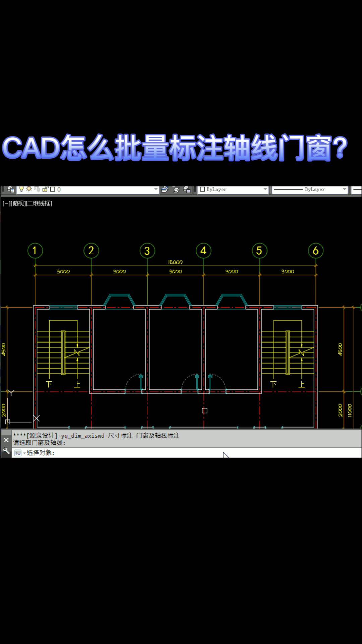Close the command line window
Screen dimensions: 362x644
tap(6, 440)
